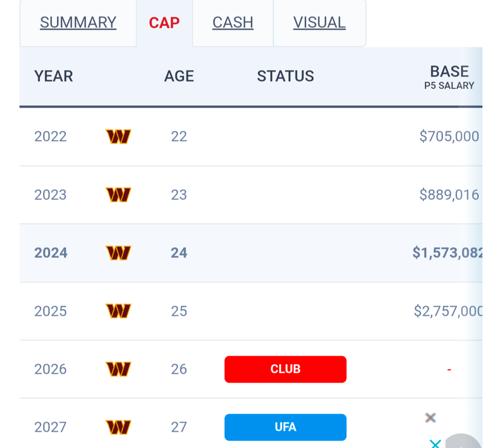Click the 2026 row team logo
This screenshot has width=501, height=448.
click(118, 369)
